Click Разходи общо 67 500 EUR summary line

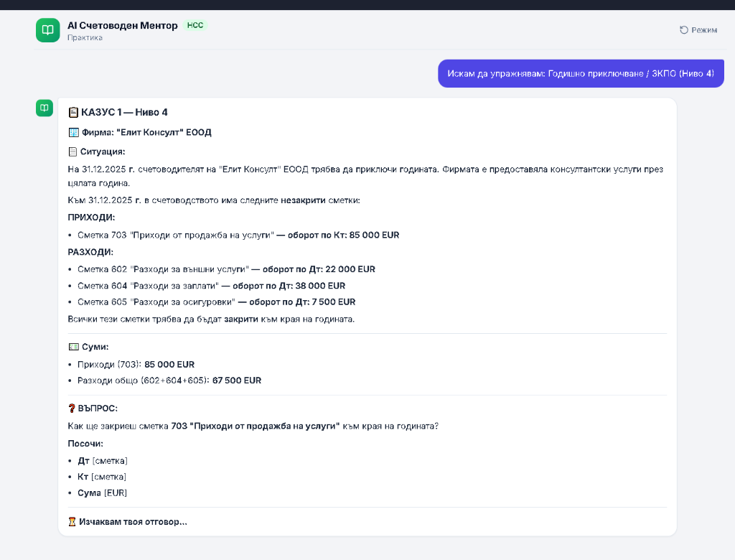(169, 381)
